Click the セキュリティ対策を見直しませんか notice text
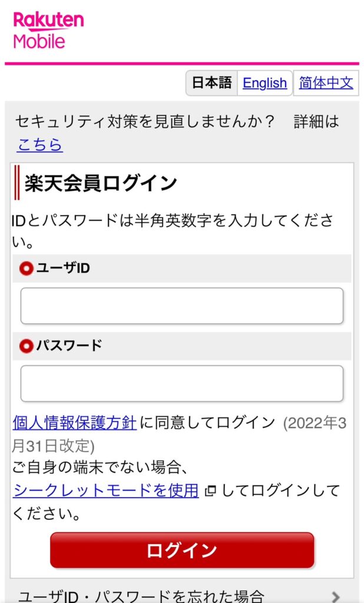Image resolution: width=364 pixels, height=603 pixels. [145, 122]
